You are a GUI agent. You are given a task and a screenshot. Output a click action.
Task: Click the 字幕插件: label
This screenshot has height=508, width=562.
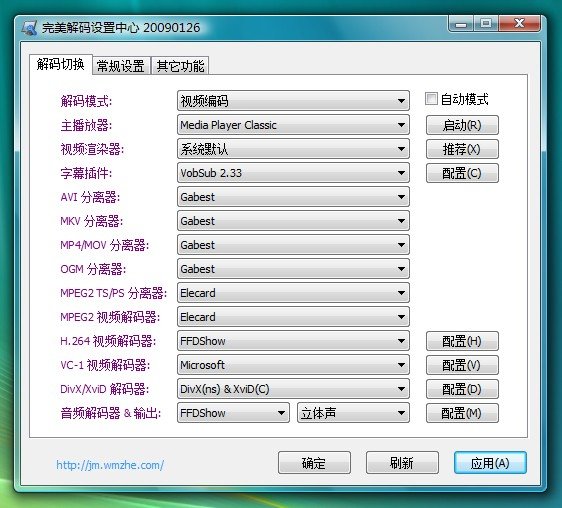pyautogui.click(x=86, y=173)
